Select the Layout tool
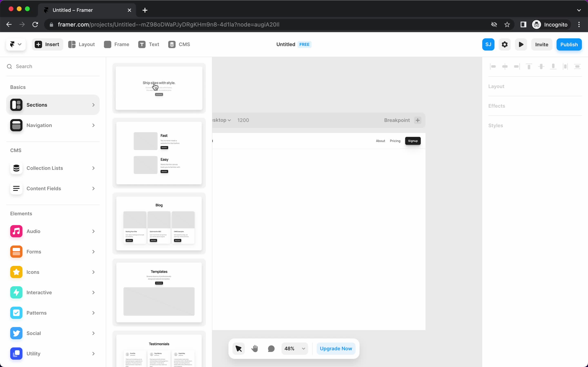 [82, 44]
